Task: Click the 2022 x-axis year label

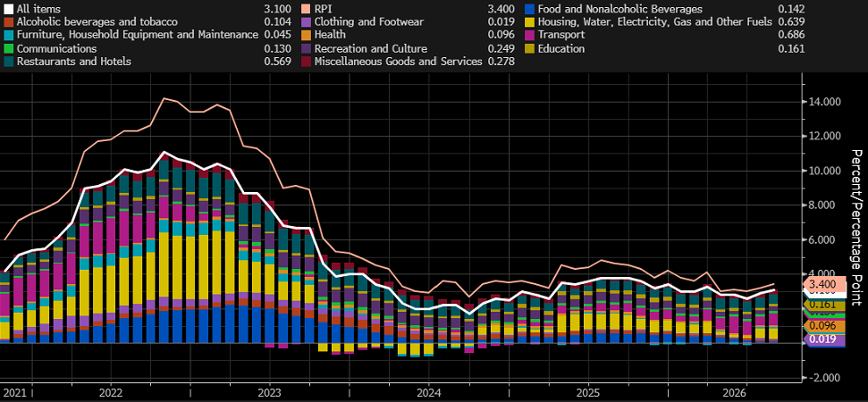Action: (110, 391)
